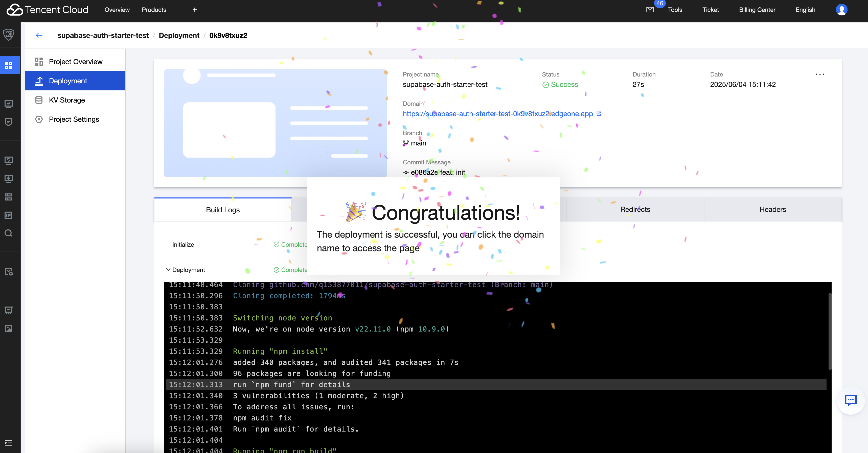Click the 46 notification badge

pos(659,3)
